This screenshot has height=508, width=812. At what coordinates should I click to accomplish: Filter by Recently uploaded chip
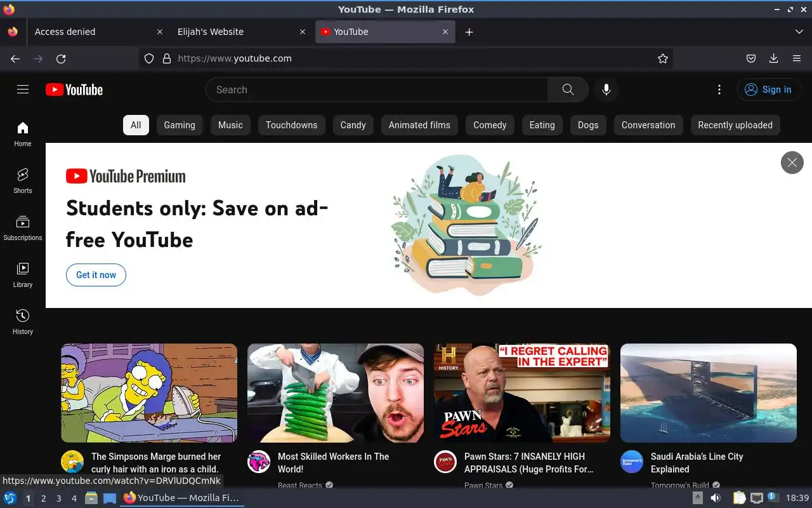[735, 125]
